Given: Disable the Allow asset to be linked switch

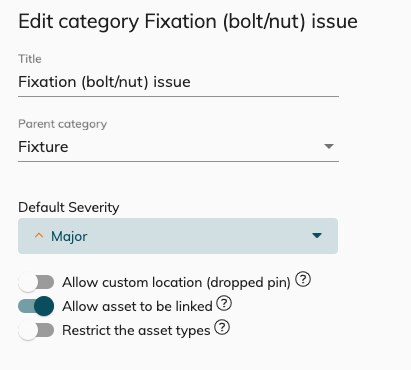Looking at the screenshot, I should tap(36, 306).
